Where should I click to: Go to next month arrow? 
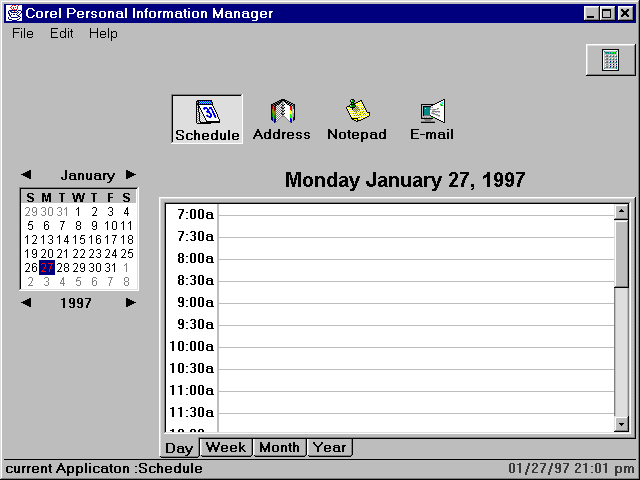pos(131,175)
